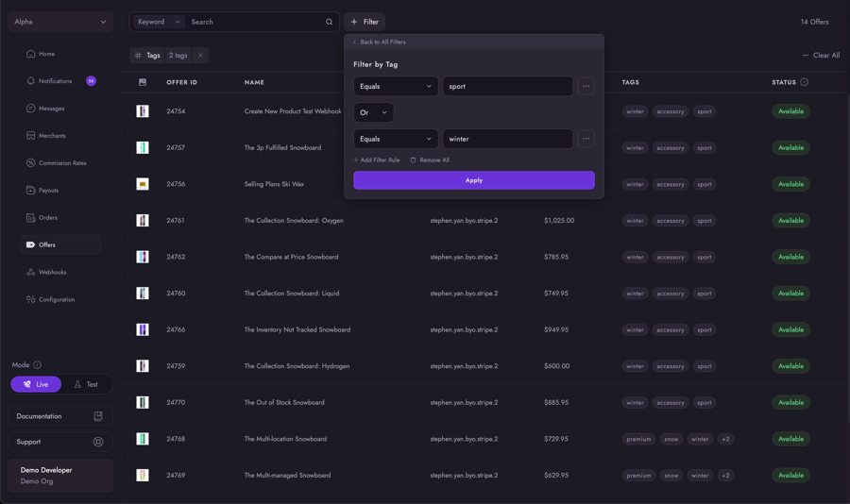Viewport: 850px width, 504px height.
Task: Open thumbnail for offer 24754
Action: pyautogui.click(x=143, y=111)
